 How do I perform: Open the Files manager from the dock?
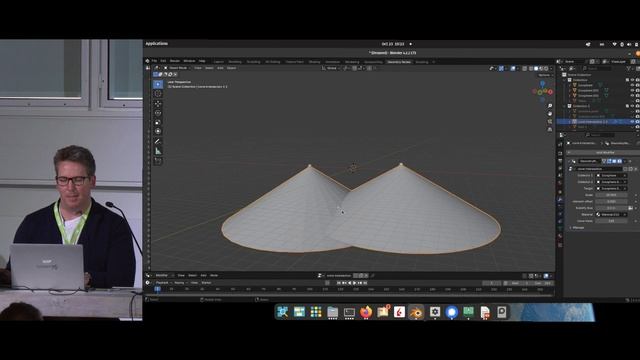click(332, 312)
